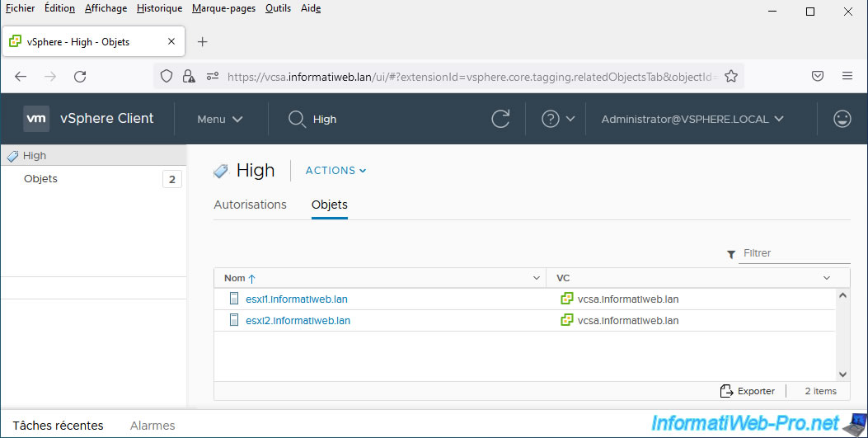This screenshot has height=438, width=868.
Task: Click the search magnifier icon
Action: pyautogui.click(x=297, y=119)
